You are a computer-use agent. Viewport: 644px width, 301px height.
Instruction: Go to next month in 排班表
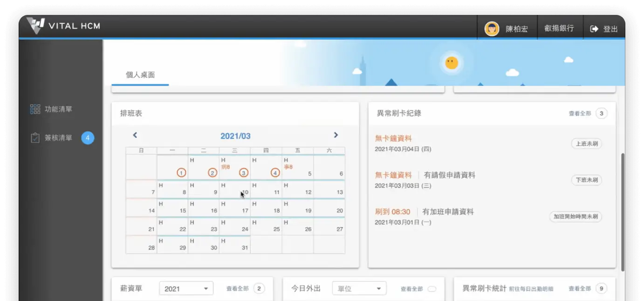pyautogui.click(x=336, y=135)
